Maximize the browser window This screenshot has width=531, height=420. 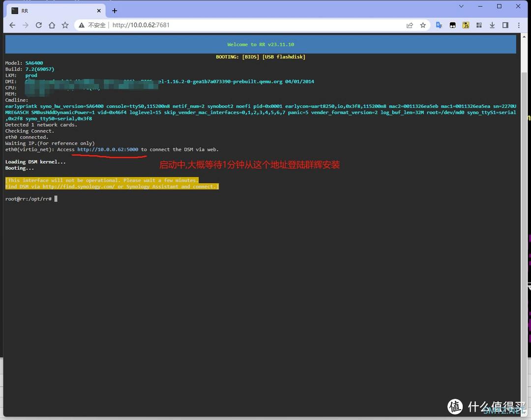pos(499,6)
